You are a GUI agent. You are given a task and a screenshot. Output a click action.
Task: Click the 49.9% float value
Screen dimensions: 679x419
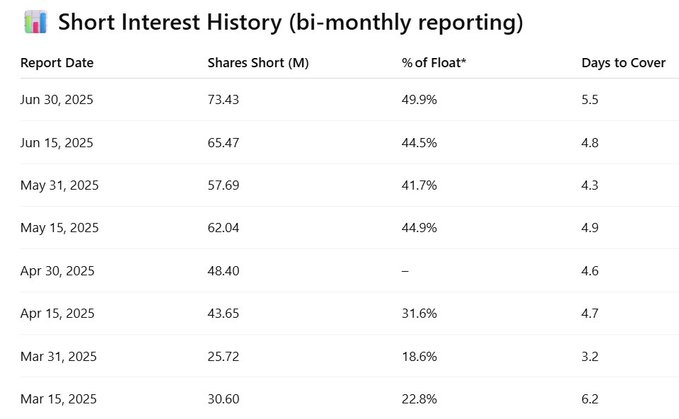coord(419,100)
